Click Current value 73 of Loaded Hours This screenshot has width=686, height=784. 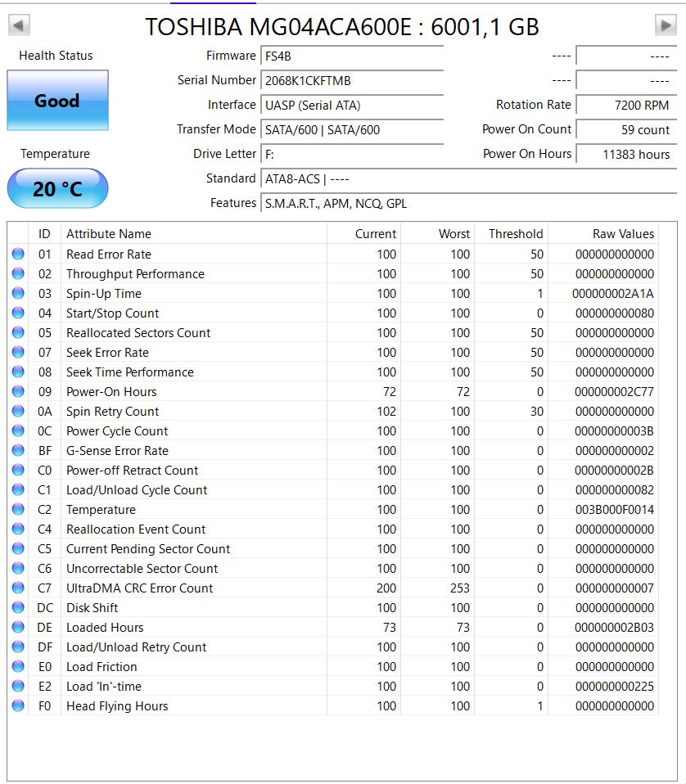pyautogui.click(x=390, y=627)
